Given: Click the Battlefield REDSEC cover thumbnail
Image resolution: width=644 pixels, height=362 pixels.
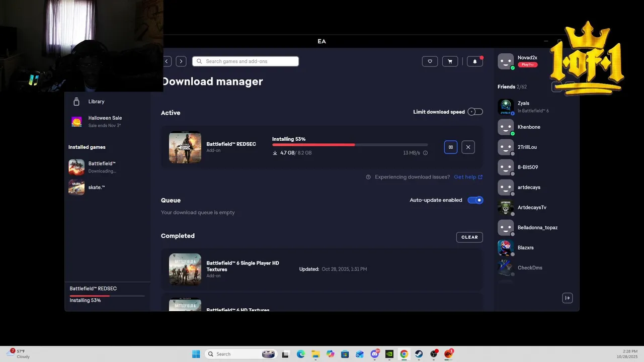Looking at the screenshot, I should (185, 147).
